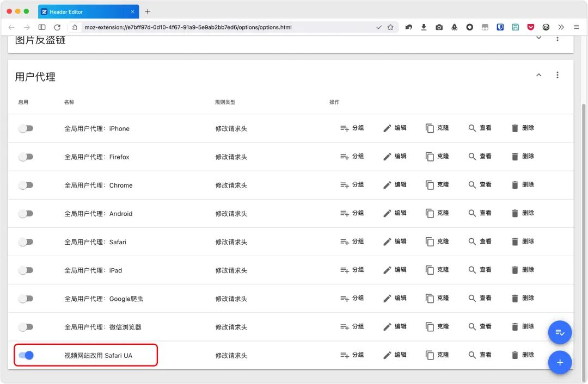The image size is (588, 384).
Task: Open the browser hamburger menu
Action: click(577, 27)
